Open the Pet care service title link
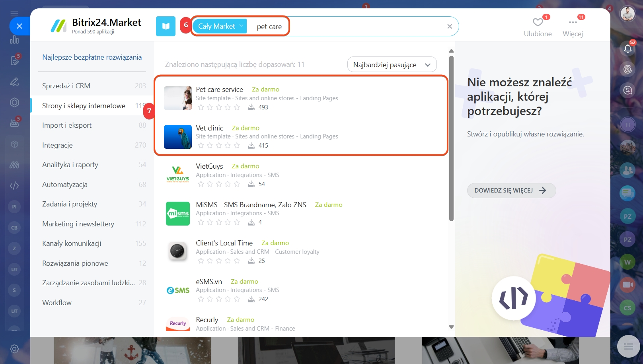The image size is (643, 364). 219,90
